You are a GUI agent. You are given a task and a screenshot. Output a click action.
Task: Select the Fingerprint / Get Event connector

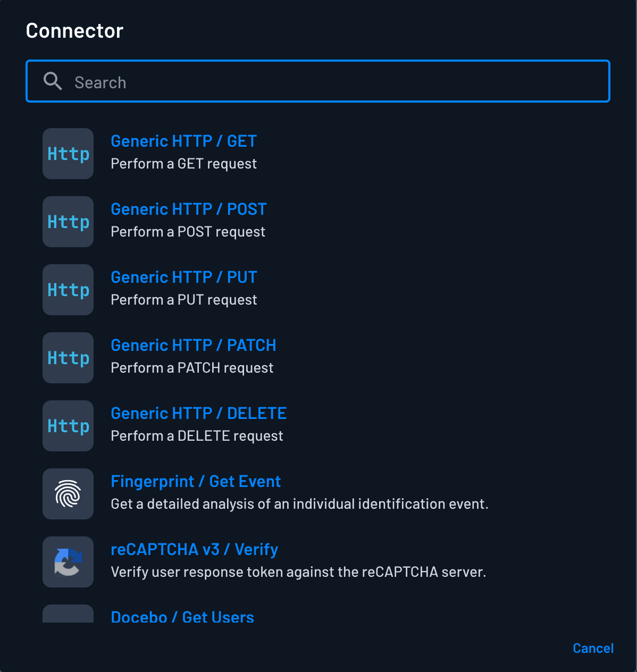point(196,481)
